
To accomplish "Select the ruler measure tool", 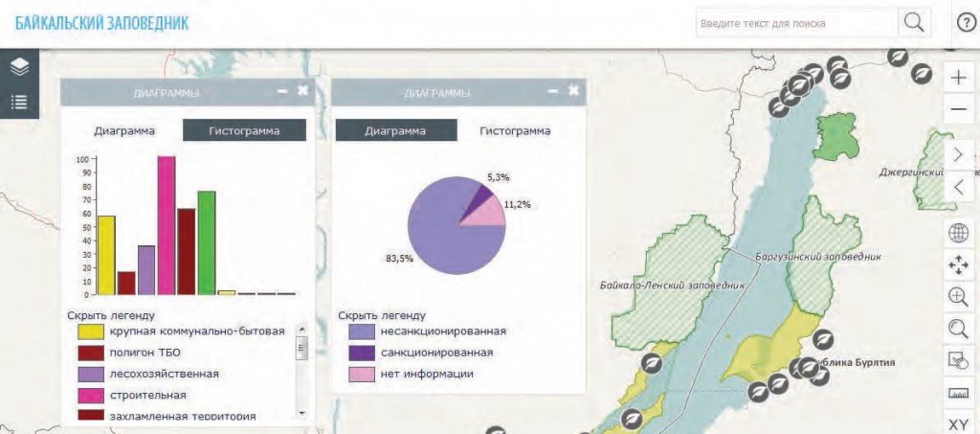I will tap(958, 393).
